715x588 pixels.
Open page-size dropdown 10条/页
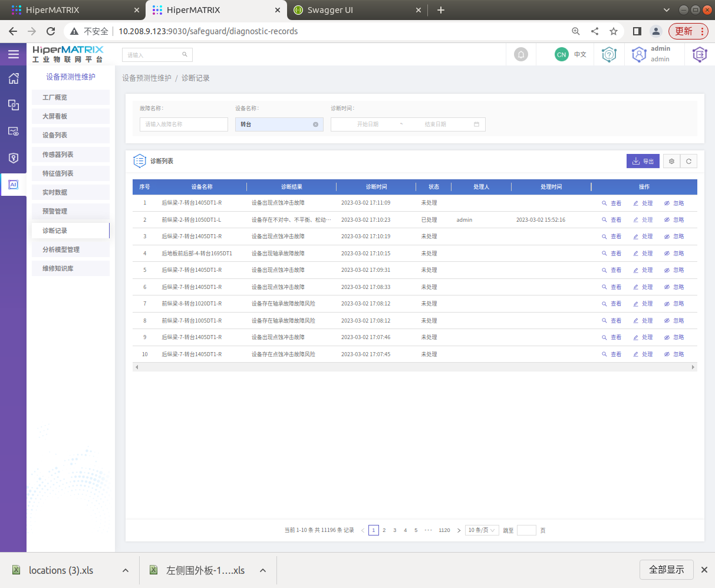point(482,530)
